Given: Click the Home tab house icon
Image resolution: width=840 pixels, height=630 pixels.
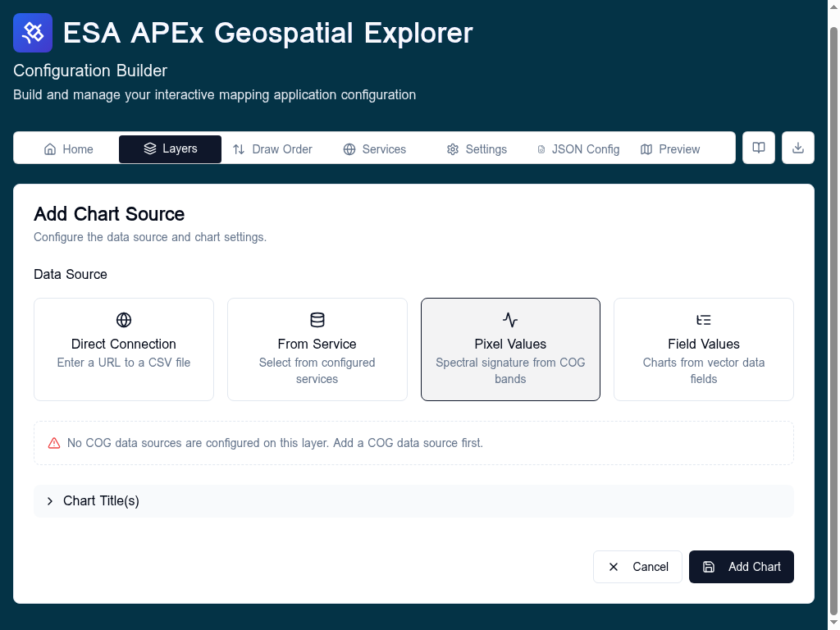Looking at the screenshot, I should coord(50,149).
